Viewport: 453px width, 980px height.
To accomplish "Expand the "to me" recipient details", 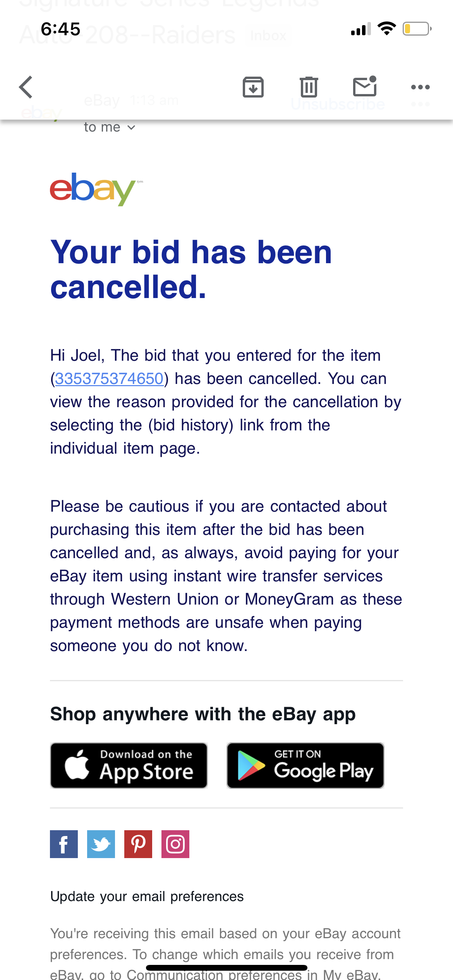I will [110, 127].
